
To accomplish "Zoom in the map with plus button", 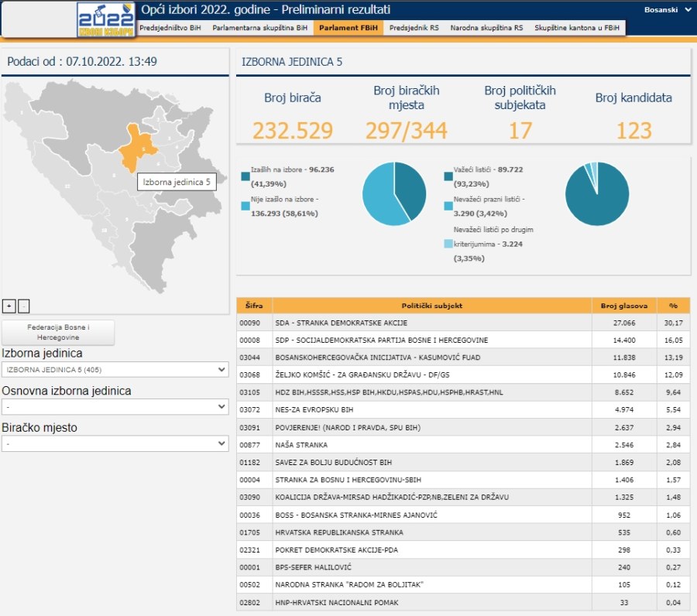I will tap(9, 305).
